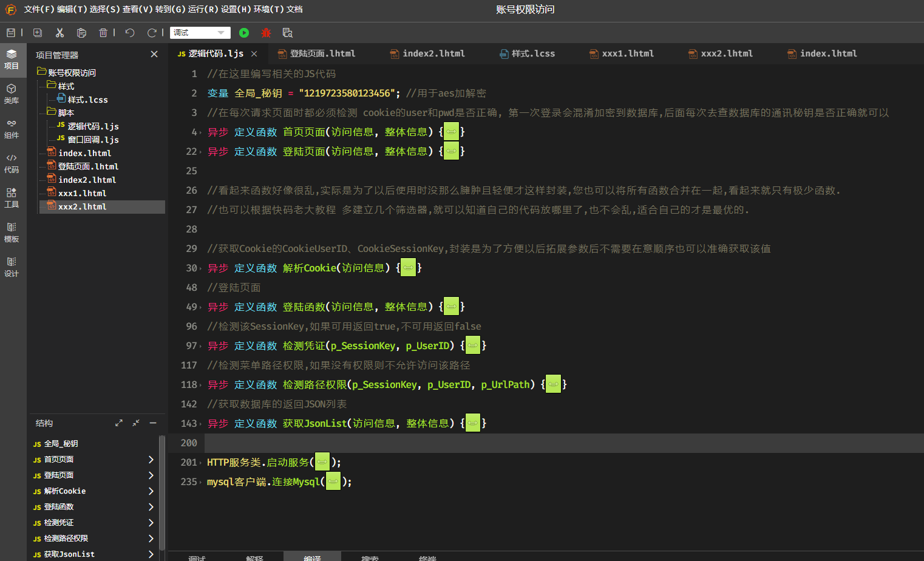This screenshot has width=924, height=561.
Task: Switch to 样式.lcss tab
Action: [528, 54]
